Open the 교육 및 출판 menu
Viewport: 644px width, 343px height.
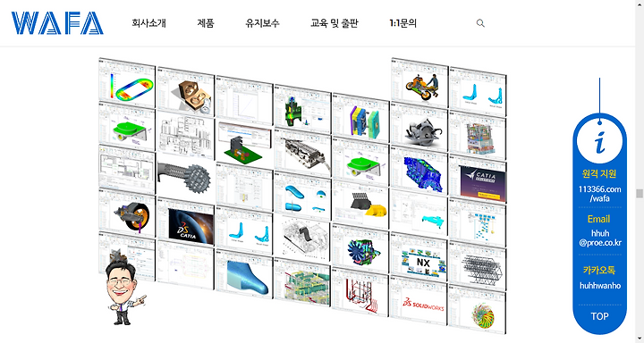coord(335,23)
